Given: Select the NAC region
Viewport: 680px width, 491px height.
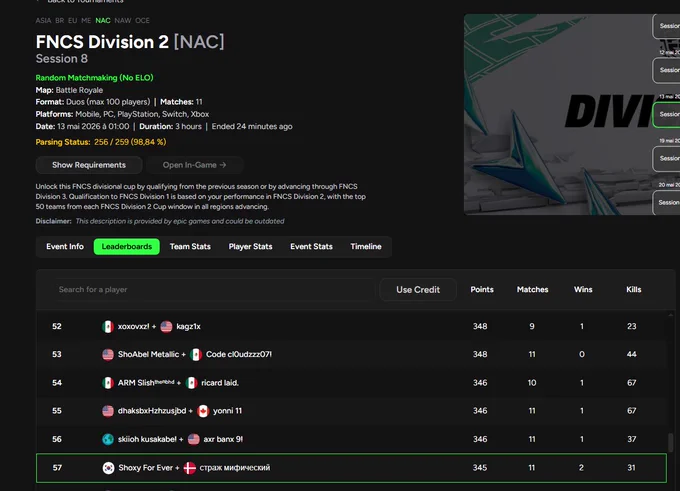Looking at the screenshot, I should 103,20.
